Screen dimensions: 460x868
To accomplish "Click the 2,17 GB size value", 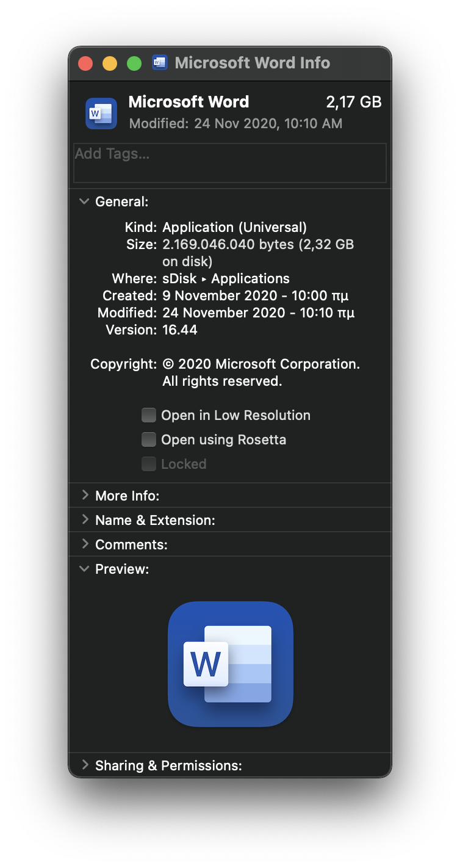I will [x=354, y=103].
